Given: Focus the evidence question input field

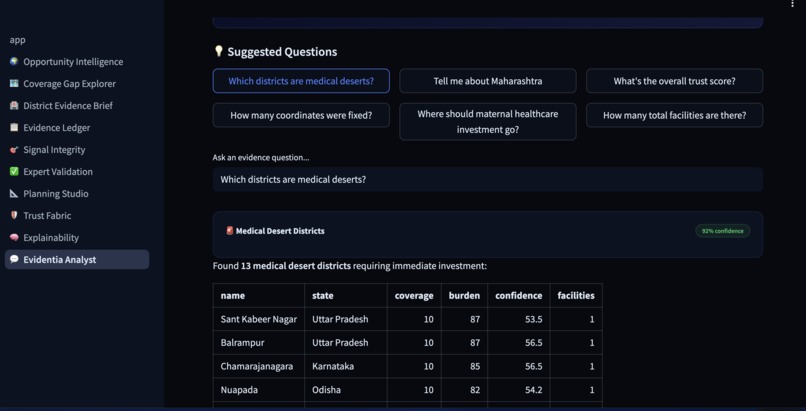Looking at the screenshot, I should click(x=488, y=179).
